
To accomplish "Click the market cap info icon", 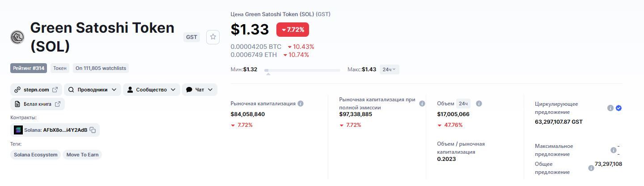I will (301, 104).
